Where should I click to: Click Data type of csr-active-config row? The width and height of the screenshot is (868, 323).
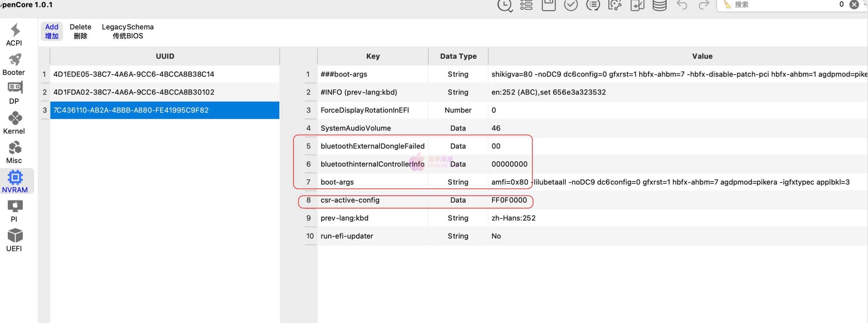point(458,200)
